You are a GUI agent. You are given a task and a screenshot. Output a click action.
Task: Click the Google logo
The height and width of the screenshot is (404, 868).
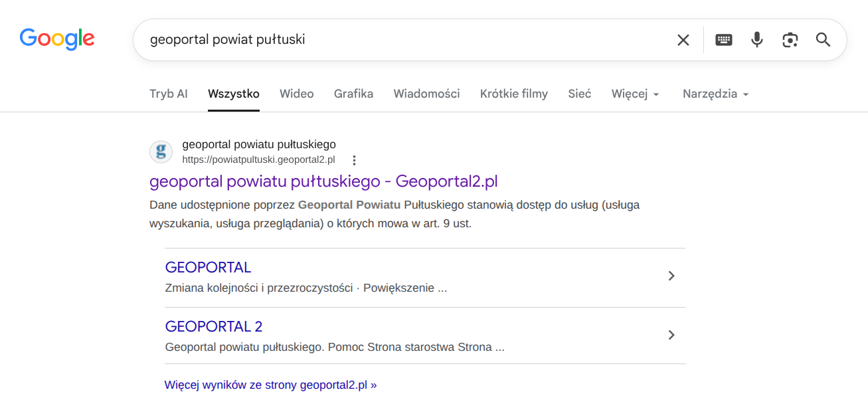pos(57,39)
